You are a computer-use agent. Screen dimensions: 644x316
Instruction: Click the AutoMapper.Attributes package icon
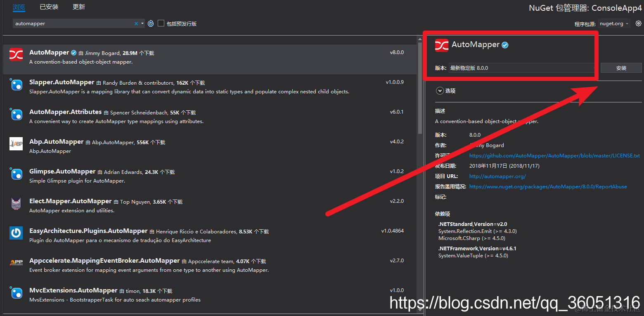pyautogui.click(x=16, y=114)
